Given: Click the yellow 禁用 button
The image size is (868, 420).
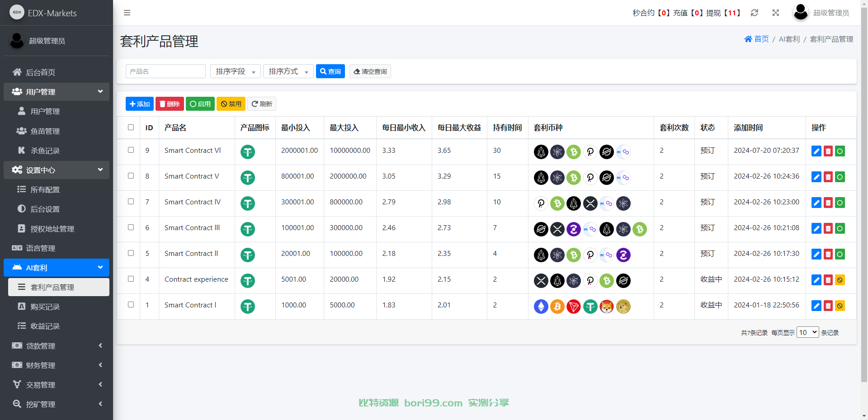Looking at the screenshot, I should 231,104.
